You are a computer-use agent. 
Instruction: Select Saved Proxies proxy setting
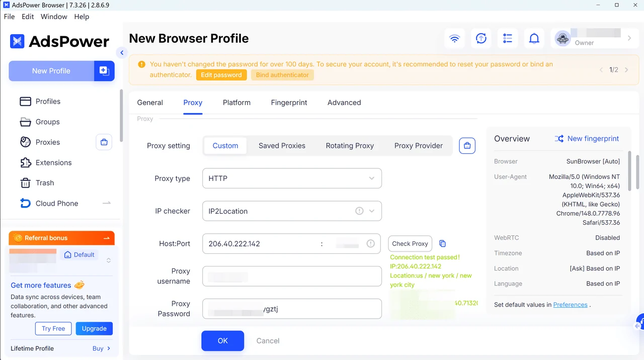(x=282, y=146)
